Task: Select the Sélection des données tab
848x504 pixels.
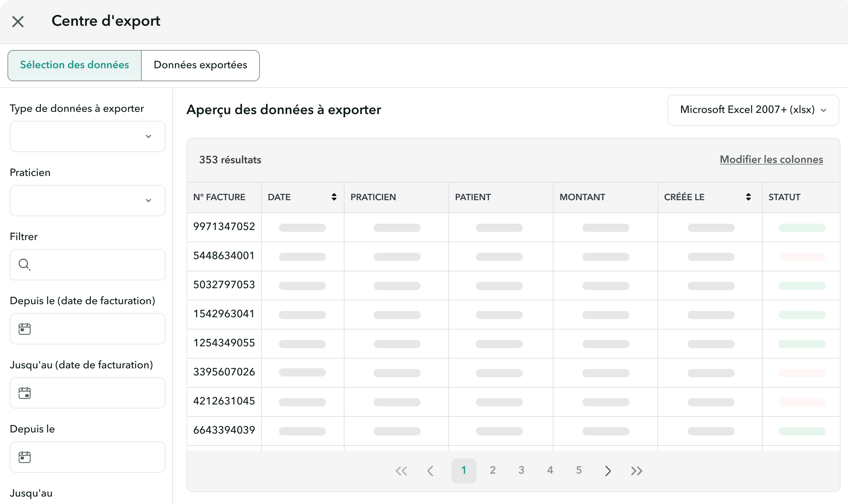Action: tap(74, 65)
